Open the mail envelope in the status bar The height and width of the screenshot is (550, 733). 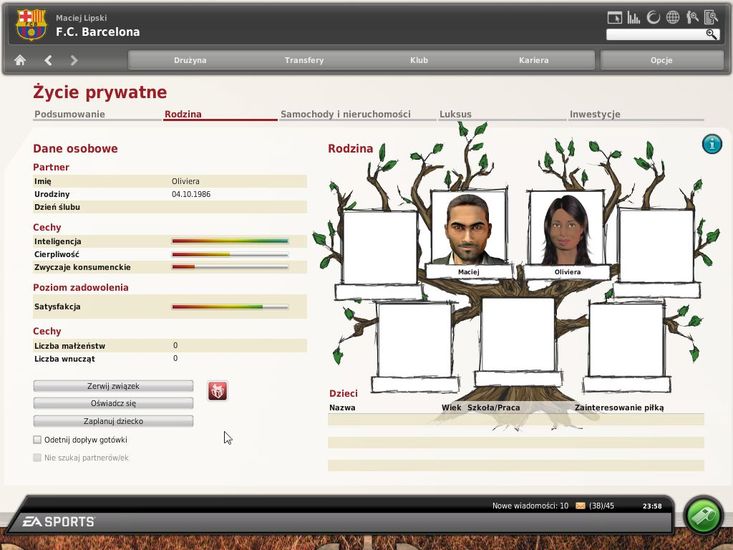[580, 506]
